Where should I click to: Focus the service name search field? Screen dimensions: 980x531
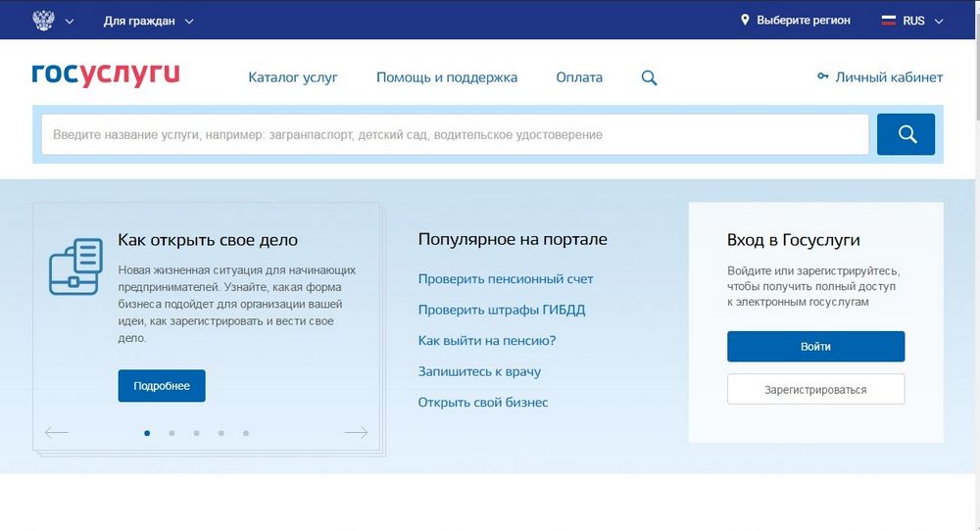pos(455,134)
